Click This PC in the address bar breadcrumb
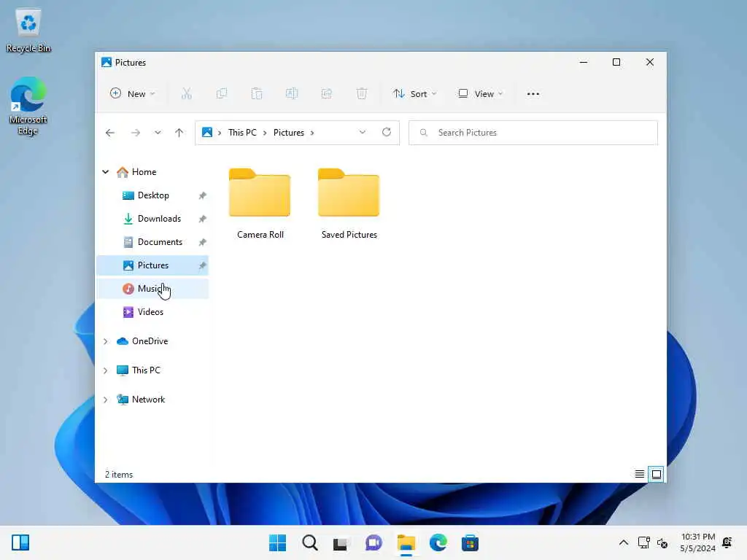The height and width of the screenshot is (560, 747). [242, 133]
